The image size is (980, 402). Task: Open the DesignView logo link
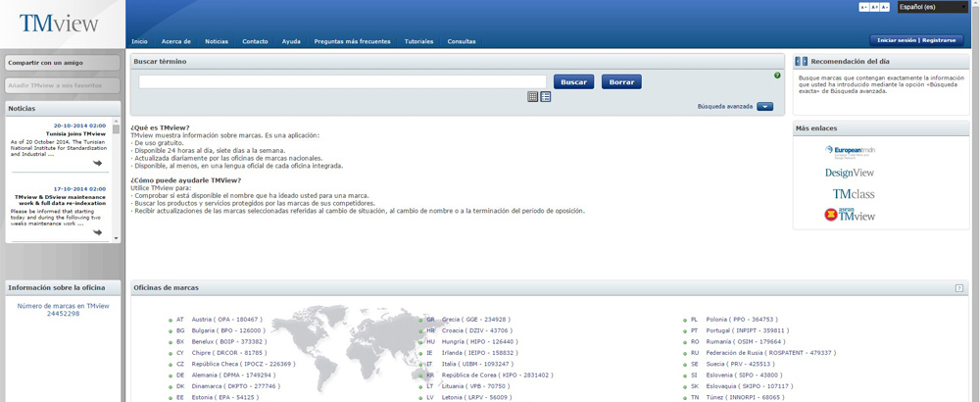(x=850, y=173)
